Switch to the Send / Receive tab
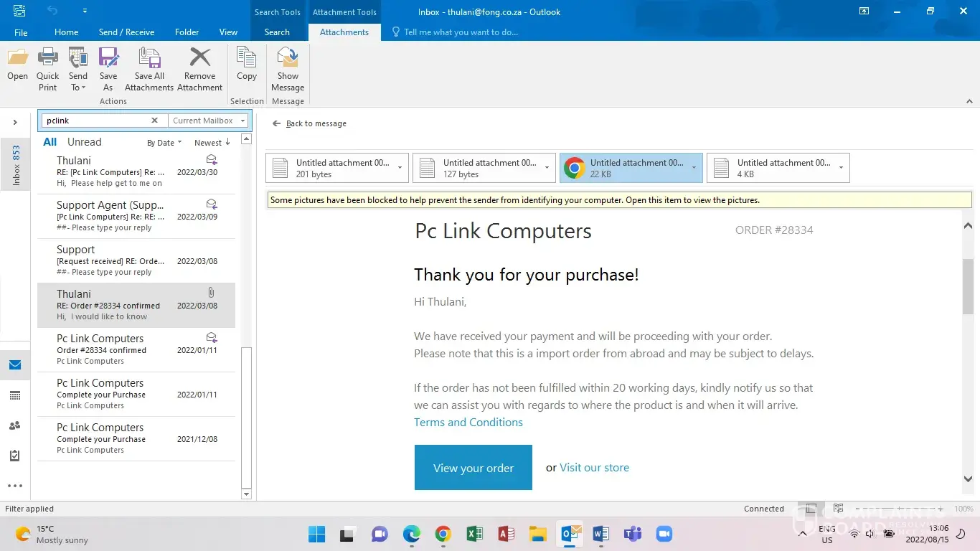980x551 pixels. tap(126, 32)
